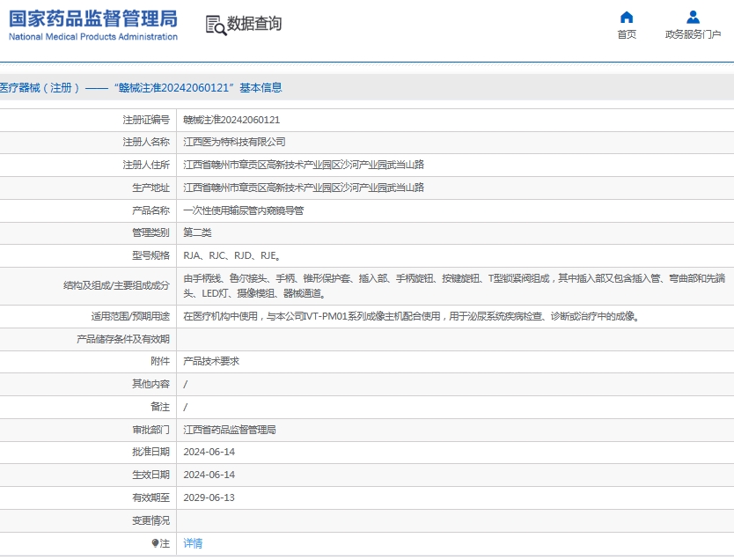Click the 第二类 management category value
734x560 pixels.
click(x=197, y=232)
